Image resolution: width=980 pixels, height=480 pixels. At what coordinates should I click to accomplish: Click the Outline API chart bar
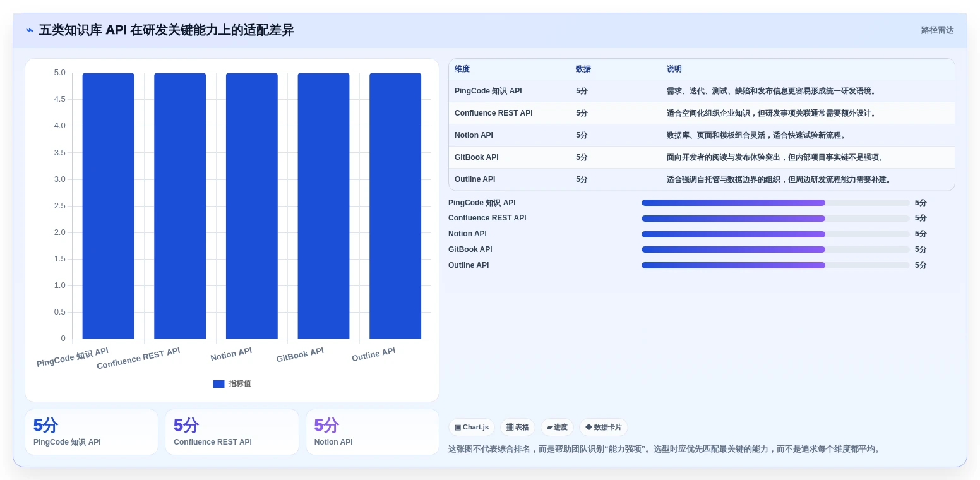click(395, 206)
